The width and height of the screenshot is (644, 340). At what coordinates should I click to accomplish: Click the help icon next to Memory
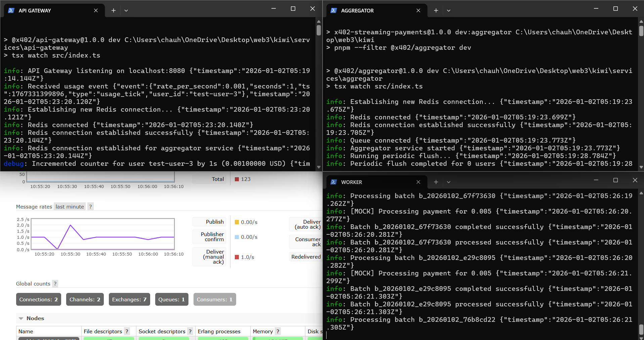[278, 331]
